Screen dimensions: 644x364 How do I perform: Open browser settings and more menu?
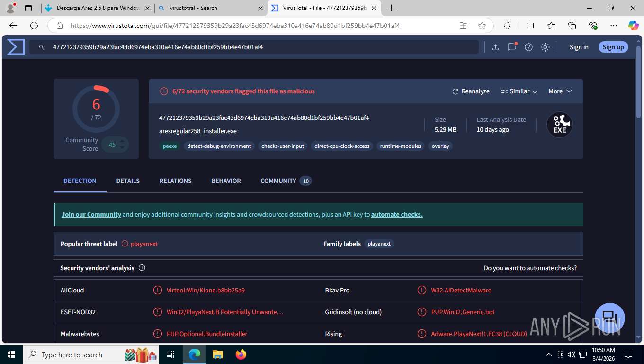click(x=614, y=26)
